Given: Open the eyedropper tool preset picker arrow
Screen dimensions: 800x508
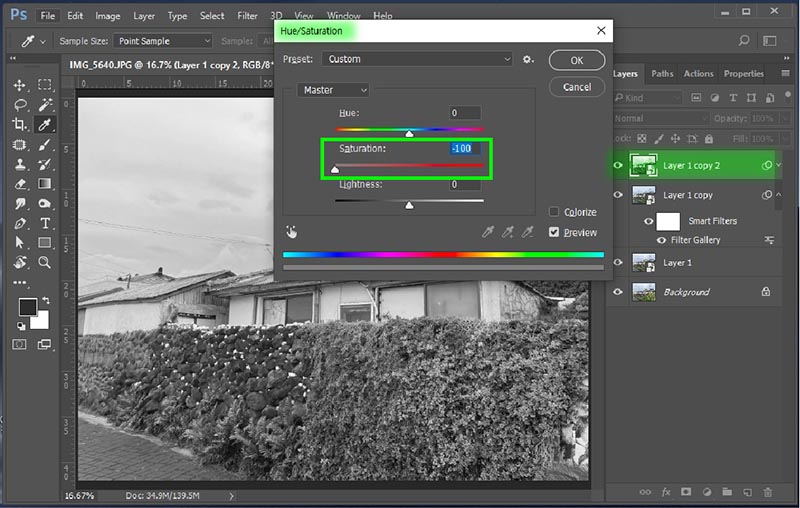Looking at the screenshot, I should (x=43, y=42).
